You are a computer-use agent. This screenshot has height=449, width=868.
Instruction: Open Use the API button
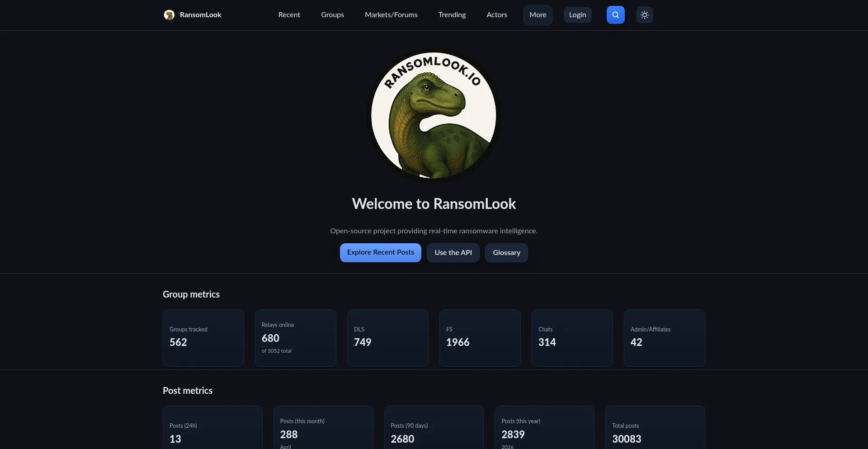pyautogui.click(x=453, y=253)
